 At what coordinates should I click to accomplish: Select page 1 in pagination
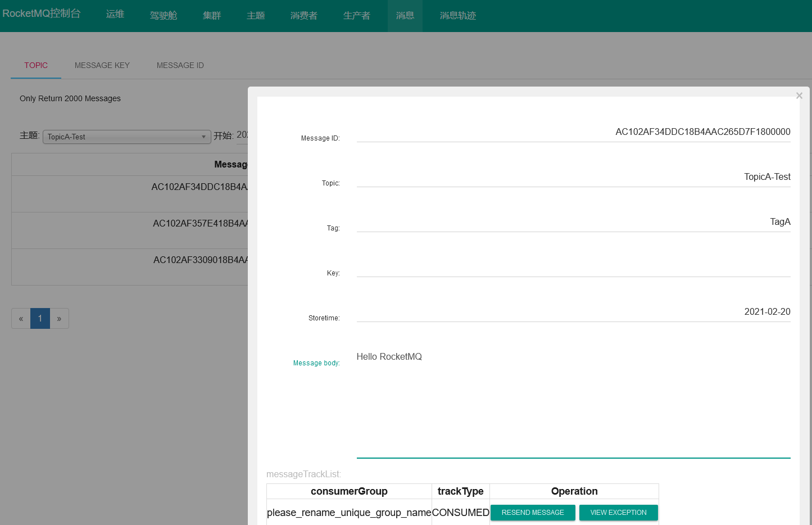tap(40, 319)
